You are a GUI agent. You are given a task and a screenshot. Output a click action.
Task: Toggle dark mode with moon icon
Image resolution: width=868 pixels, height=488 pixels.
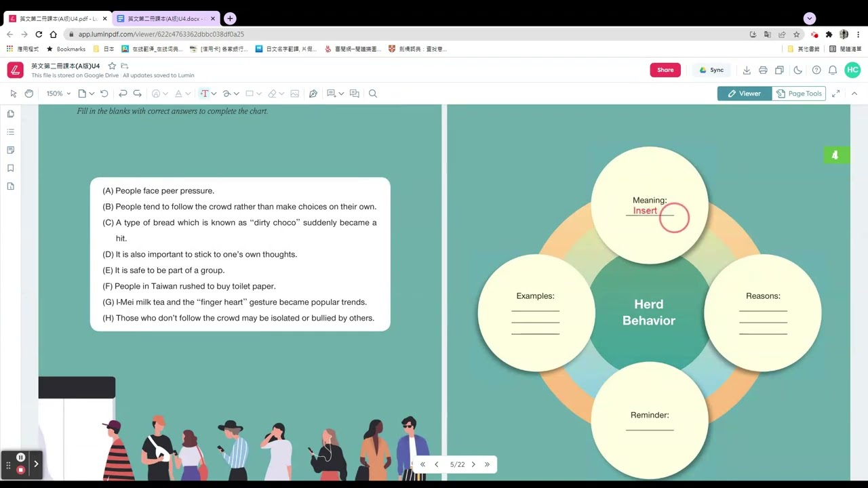(x=798, y=70)
